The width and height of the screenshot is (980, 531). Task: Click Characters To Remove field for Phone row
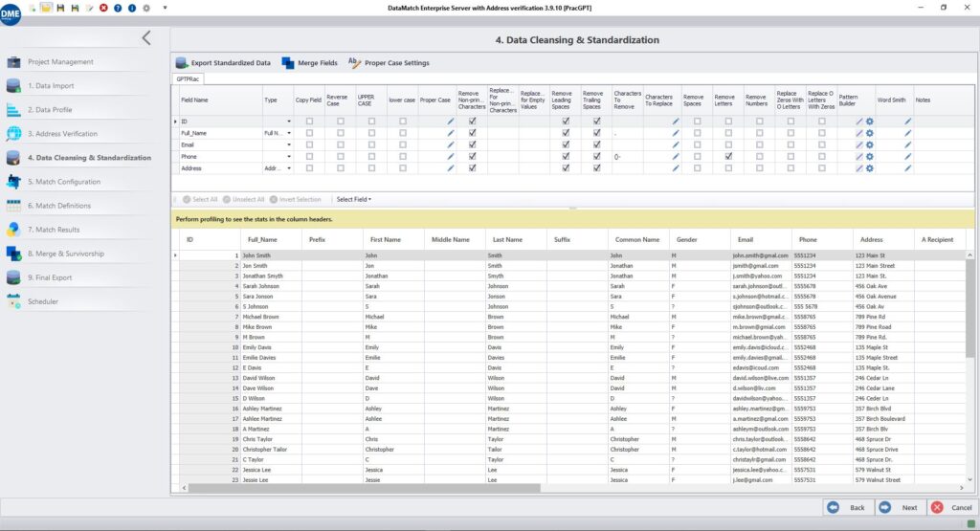tap(627, 156)
